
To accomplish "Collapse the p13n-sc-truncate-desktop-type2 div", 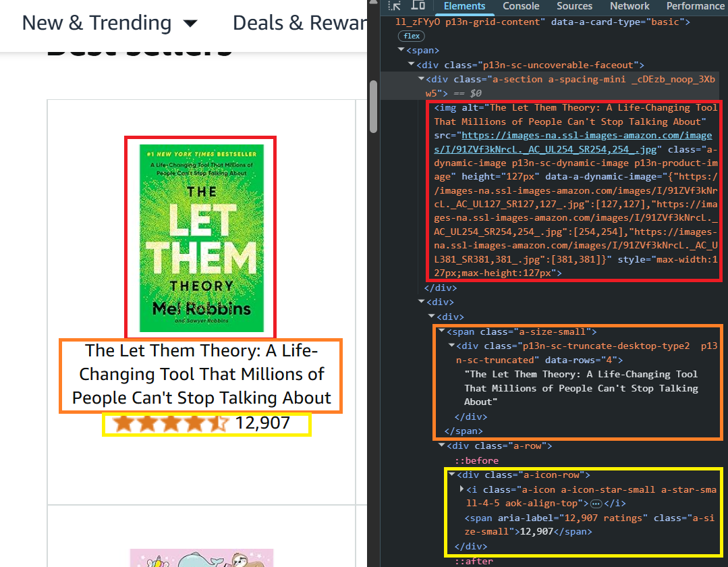I will click(451, 345).
